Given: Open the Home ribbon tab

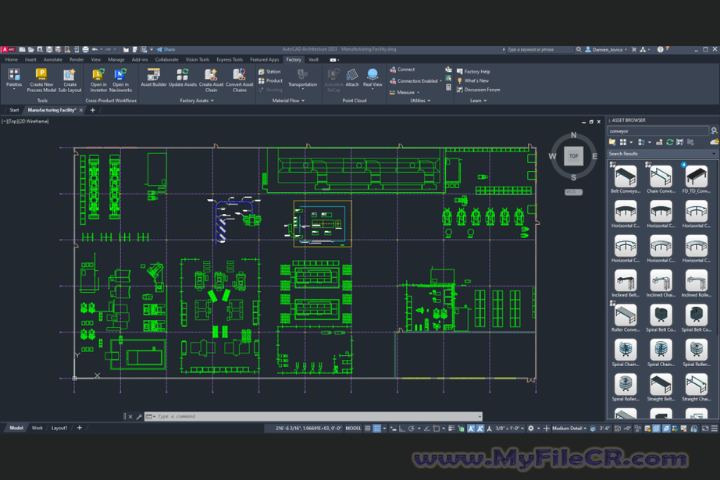Looking at the screenshot, I should pos(11,60).
